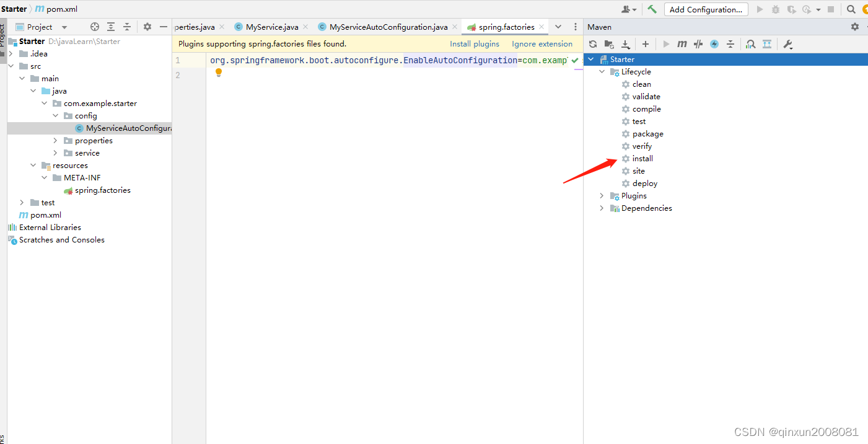This screenshot has height=444, width=868.
Task: Open the editor tabs list dropdown
Action: pyautogui.click(x=558, y=27)
